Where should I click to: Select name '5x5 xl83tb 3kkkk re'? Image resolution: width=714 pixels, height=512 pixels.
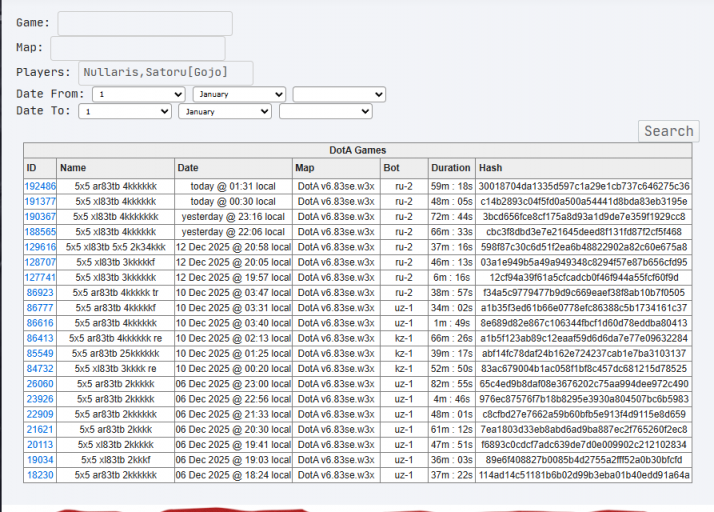pyautogui.click(x=116, y=369)
